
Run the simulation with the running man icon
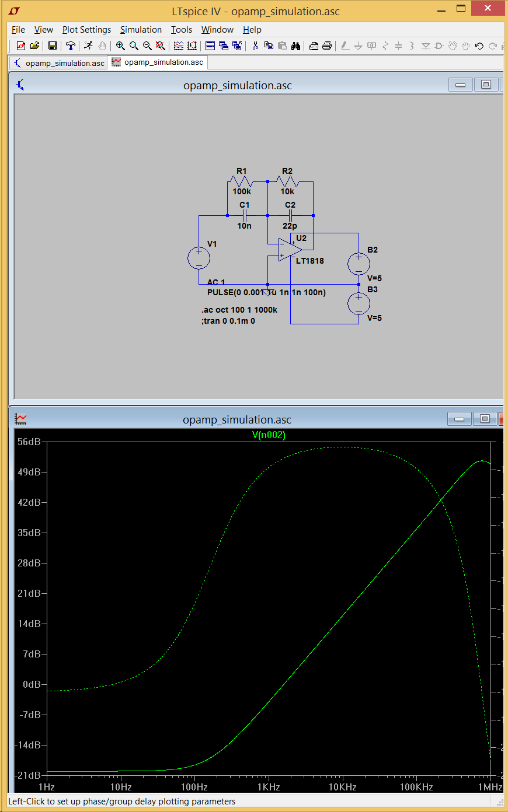[x=88, y=45]
